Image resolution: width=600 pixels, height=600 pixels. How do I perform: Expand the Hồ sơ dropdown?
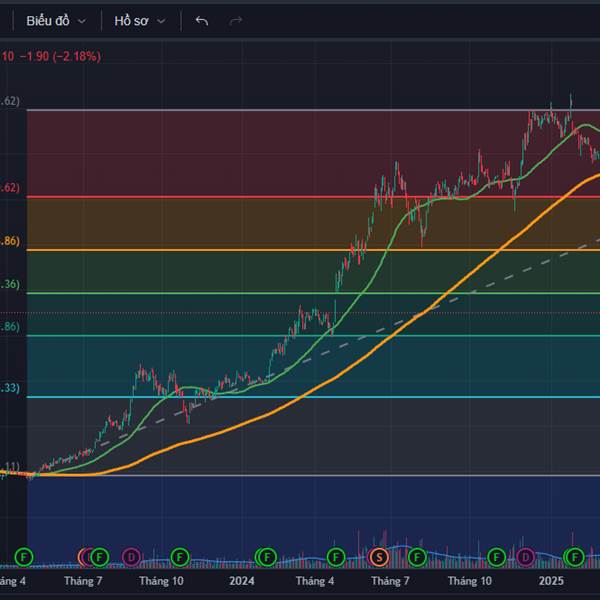pos(139,20)
